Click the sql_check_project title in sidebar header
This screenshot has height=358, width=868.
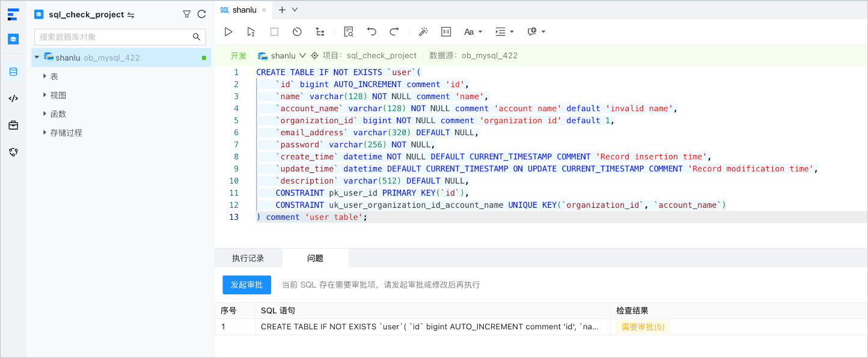point(87,14)
